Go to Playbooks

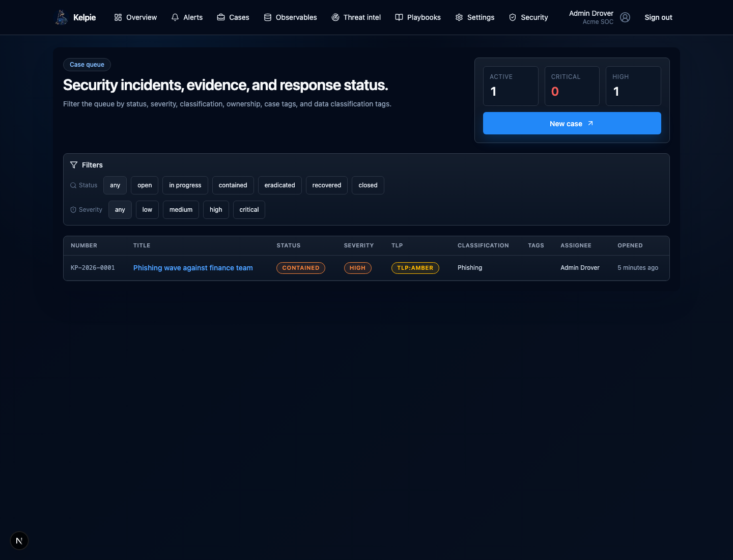coord(418,17)
